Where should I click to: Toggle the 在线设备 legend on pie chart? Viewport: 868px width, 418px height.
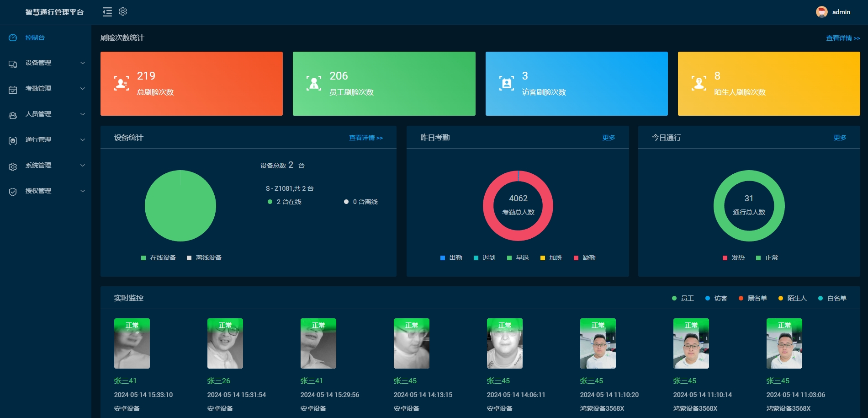click(x=159, y=258)
